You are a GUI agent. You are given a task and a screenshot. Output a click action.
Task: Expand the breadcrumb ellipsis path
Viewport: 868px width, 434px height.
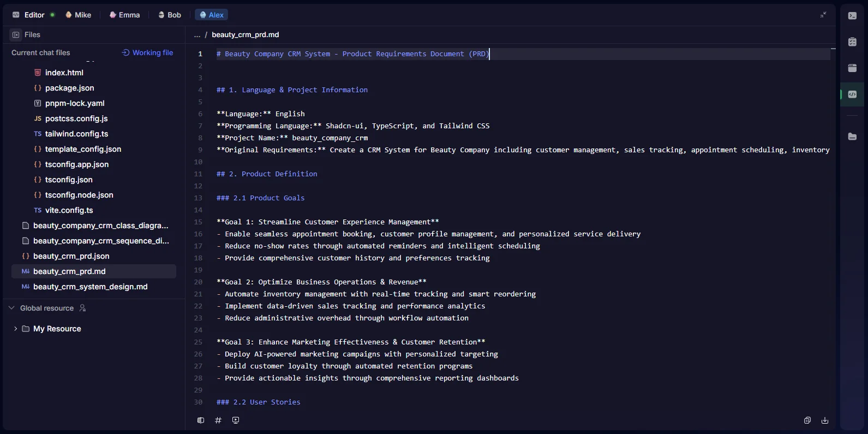pos(197,35)
